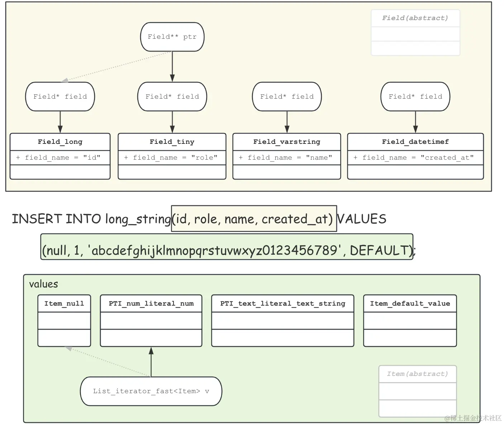This screenshot has height=424, width=504.
Task: Select the PTI_text_literal_text_string box
Action: click(282, 320)
